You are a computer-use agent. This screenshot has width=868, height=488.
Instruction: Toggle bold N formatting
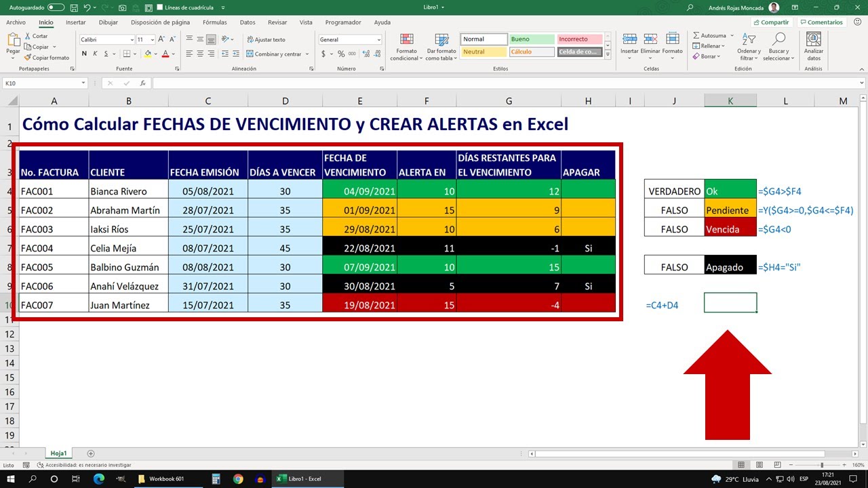pyautogui.click(x=85, y=54)
